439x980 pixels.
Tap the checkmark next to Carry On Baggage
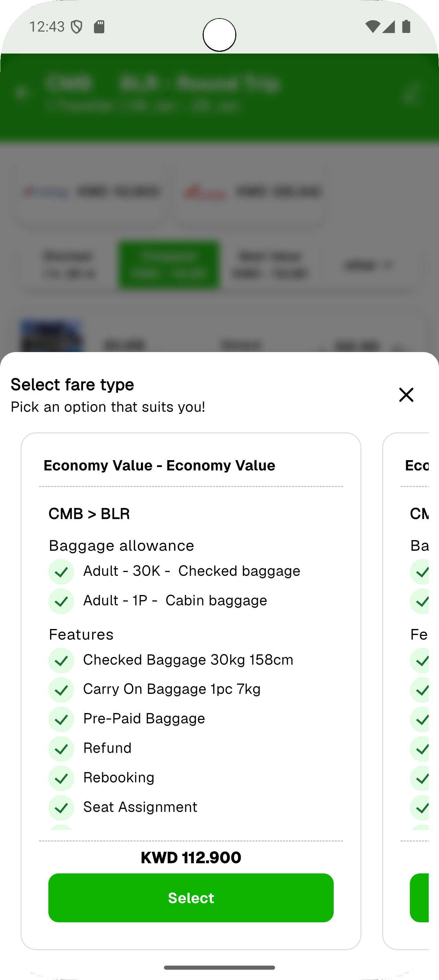61,690
